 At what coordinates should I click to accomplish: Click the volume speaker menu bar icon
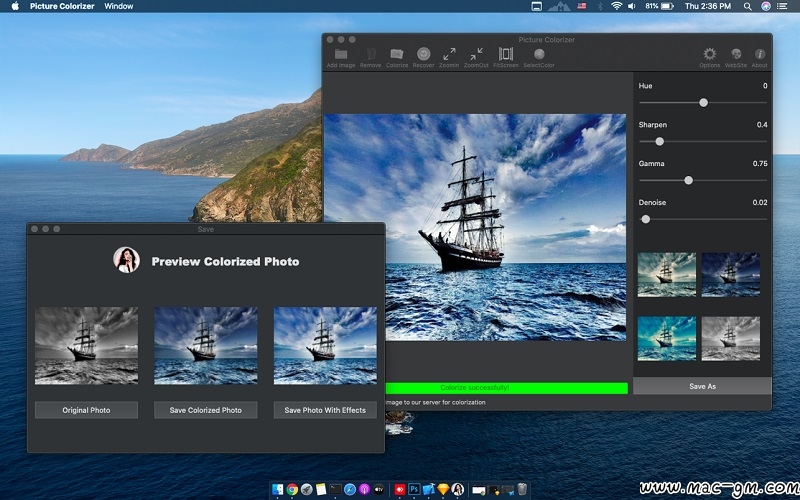[632, 6]
